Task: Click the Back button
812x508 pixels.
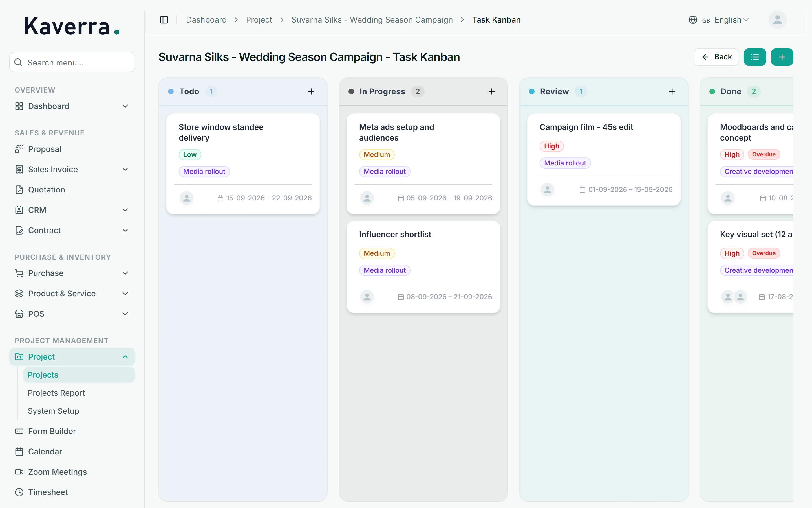Action: tap(716, 57)
